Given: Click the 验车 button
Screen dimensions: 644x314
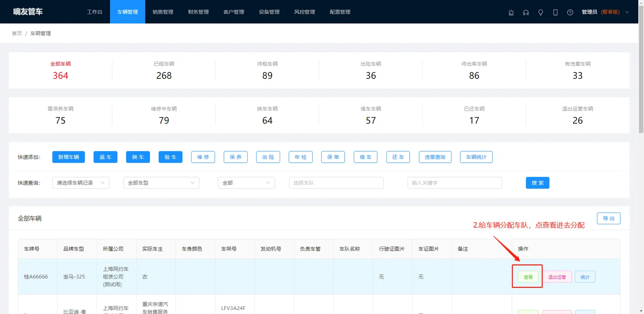Looking at the screenshot, I should [171, 157].
